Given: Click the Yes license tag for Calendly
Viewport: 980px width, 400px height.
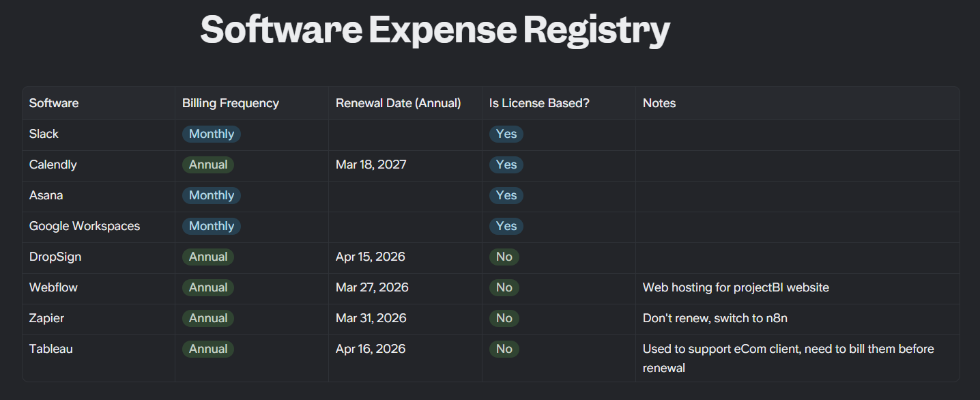Looking at the screenshot, I should click(506, 165).
